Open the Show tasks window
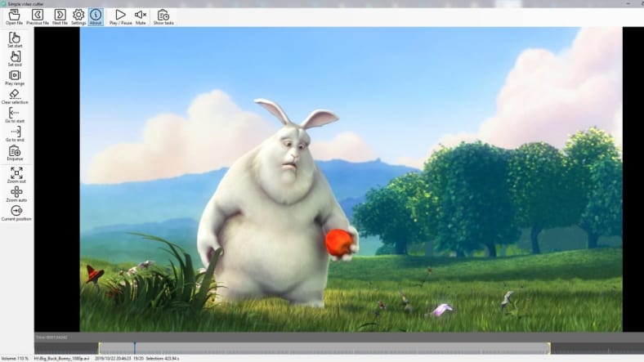 [x=163, y=17]
